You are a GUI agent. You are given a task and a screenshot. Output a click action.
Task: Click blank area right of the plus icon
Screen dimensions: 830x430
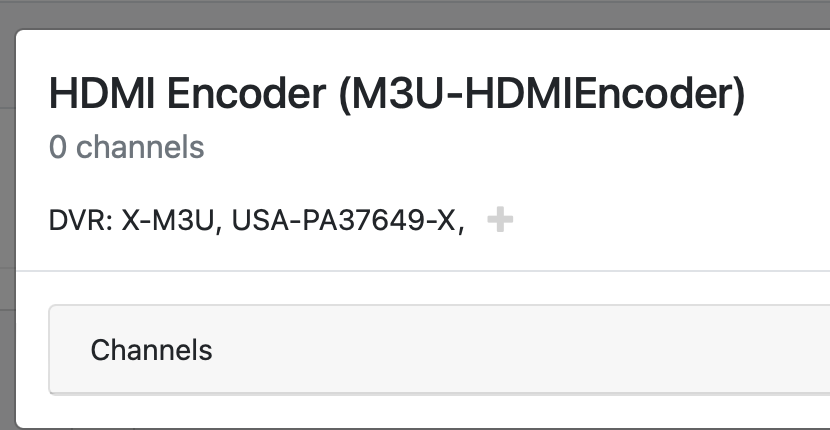650,220
